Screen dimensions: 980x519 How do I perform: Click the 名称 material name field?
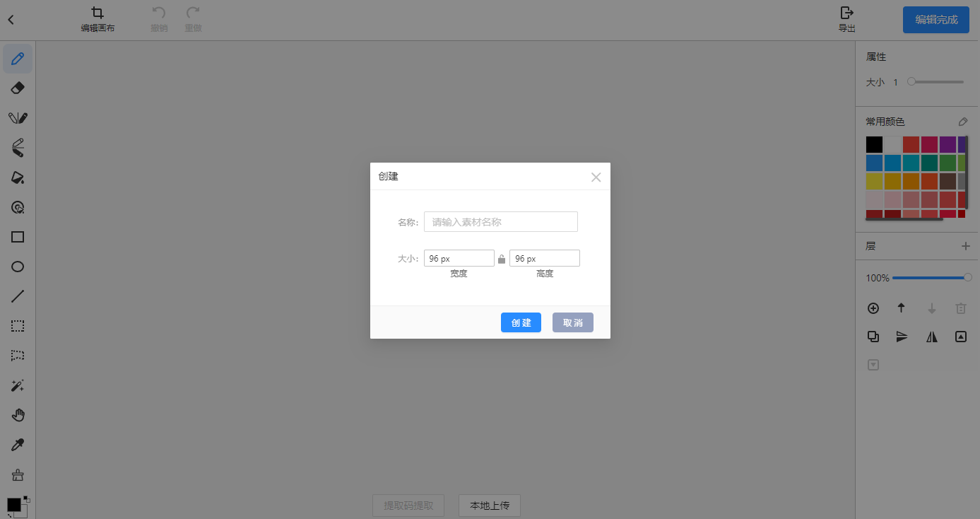pyautogui.click(x=501, y=221)
